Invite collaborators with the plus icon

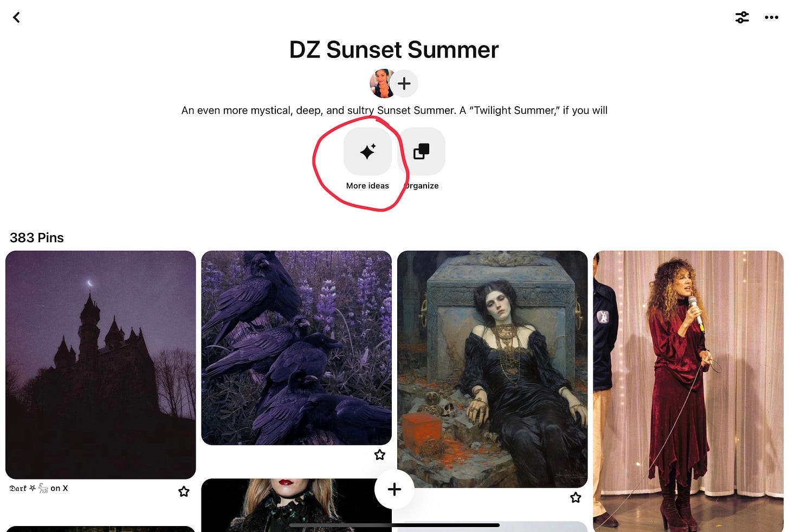click(404, 83)
